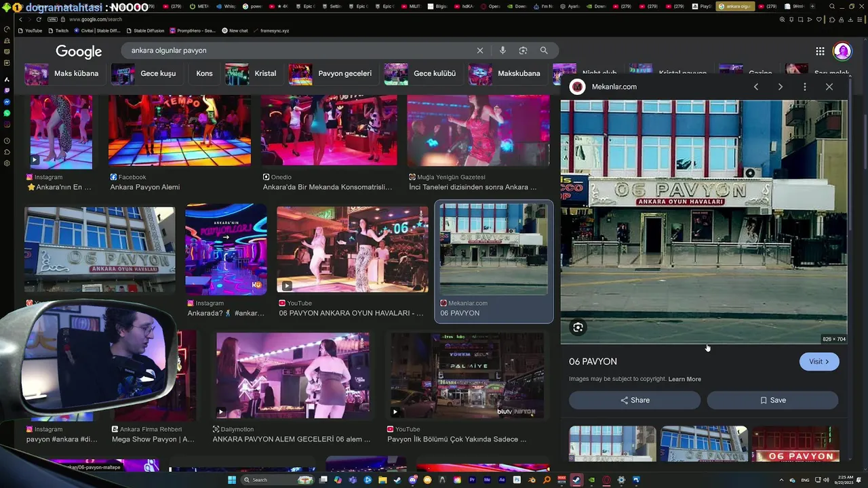Image resolution: width=868 pixels, height=488 pixels.
Task: Visit the 06 PAVYON source page
Action: pos(819,361)
